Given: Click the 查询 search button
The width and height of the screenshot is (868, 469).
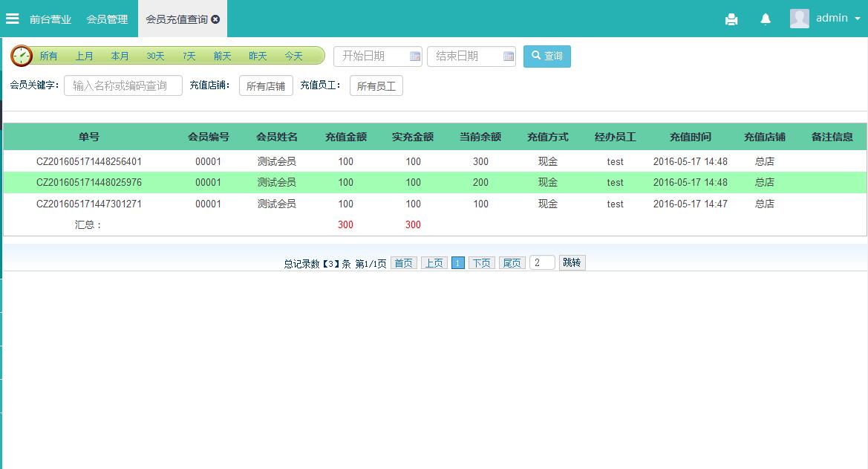Looking at the screenshot, I should (x=547, y=56).
